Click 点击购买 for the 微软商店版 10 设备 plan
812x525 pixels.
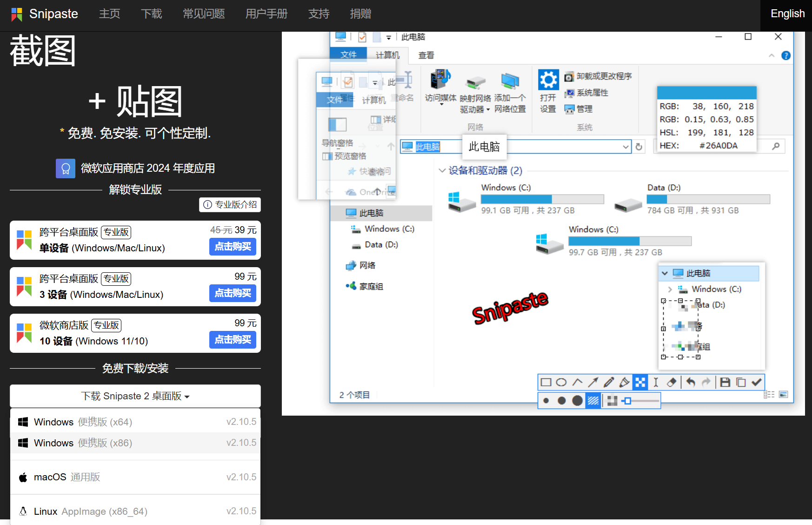click(233, 340)
